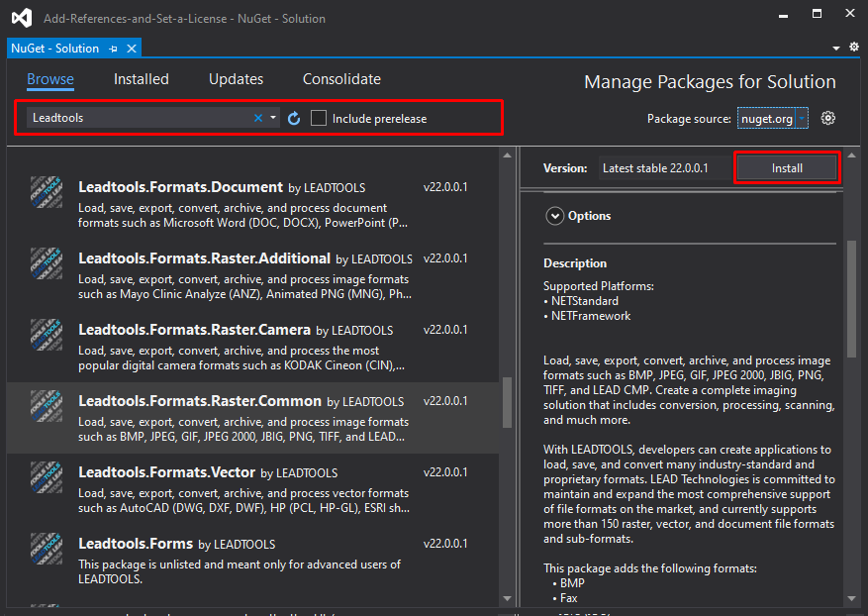Switch to the Browse tab

[x=50, y=79]
